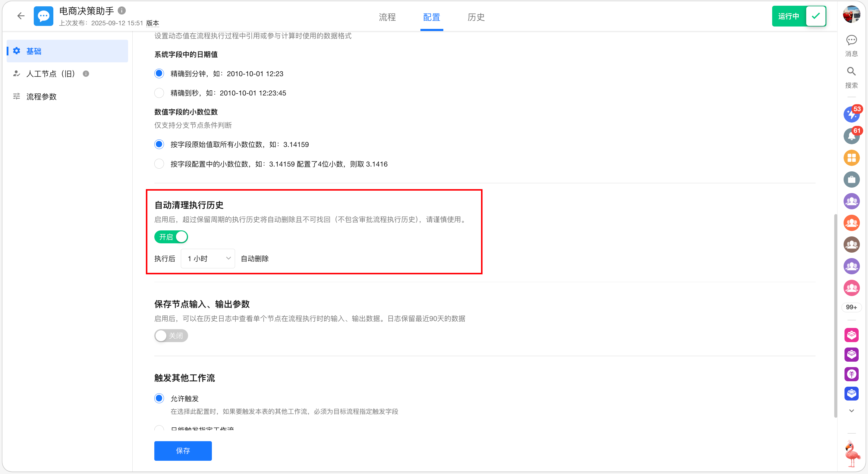Enable 保存节点输入、输出参数 switch
Viewport: 868px width, 474px height.
[171, 336]
